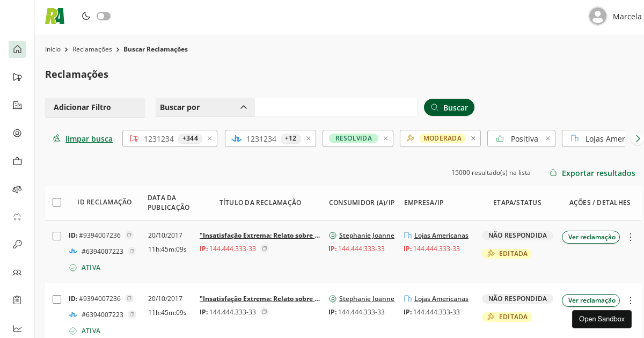Copy the black IP under second complaint title

265,312
